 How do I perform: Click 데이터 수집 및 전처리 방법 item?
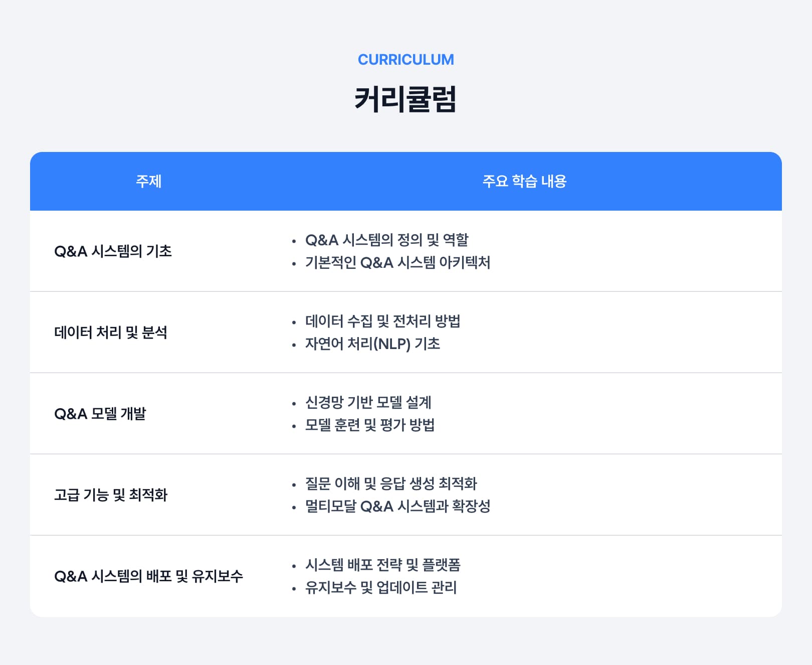click(383, 321)
